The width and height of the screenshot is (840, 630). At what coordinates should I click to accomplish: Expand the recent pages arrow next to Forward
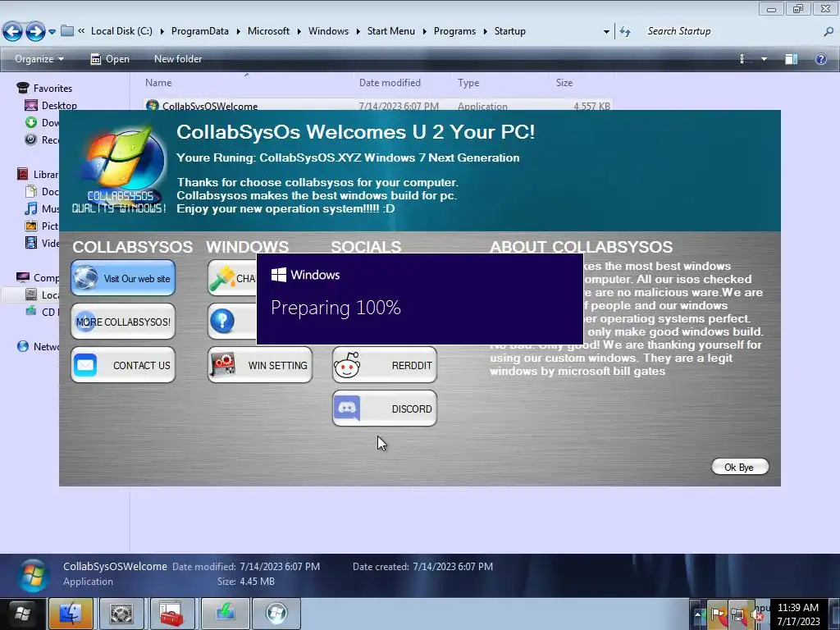52,32
